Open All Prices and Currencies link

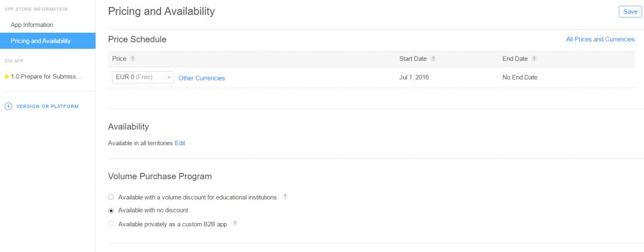click(x=600, y=40)
